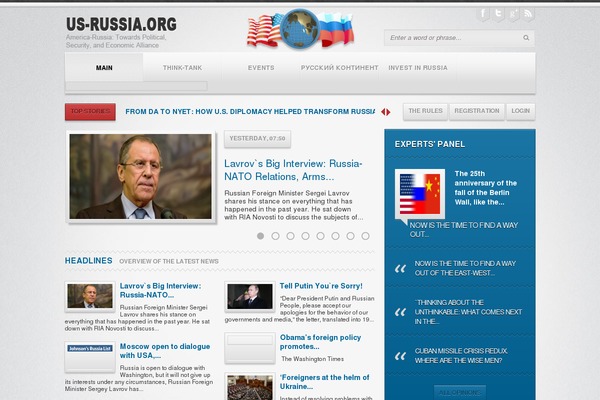Open the three-flags expert panel thumbnail
This screenshot has height=400, width=600.
click(420, 194)
